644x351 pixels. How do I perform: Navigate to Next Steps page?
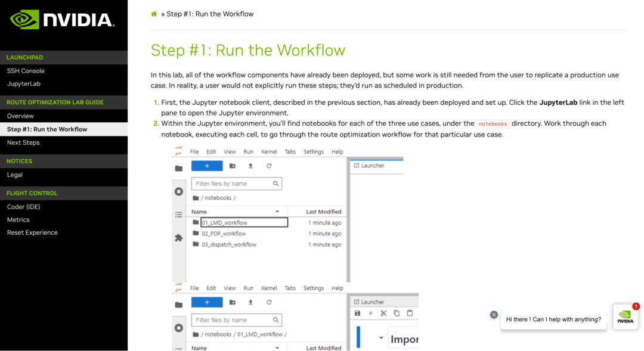coord(23,143)
